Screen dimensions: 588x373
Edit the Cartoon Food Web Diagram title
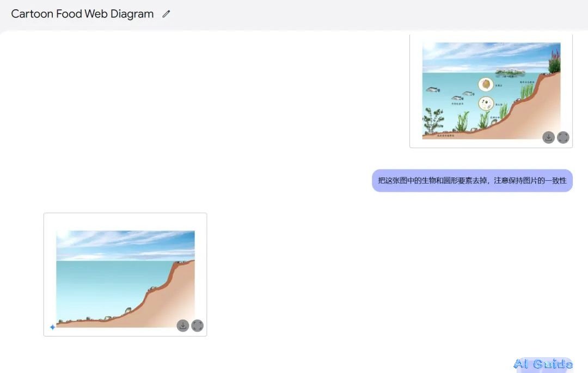coord(166,14)
